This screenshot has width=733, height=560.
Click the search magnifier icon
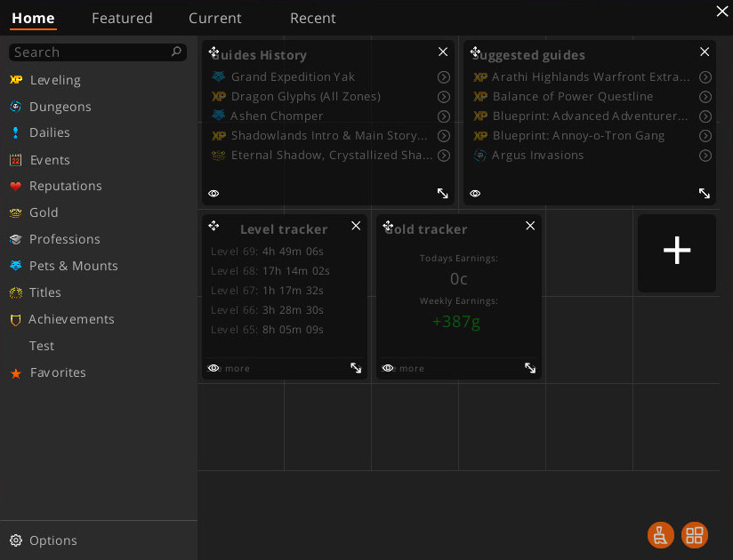pos(176,52)
